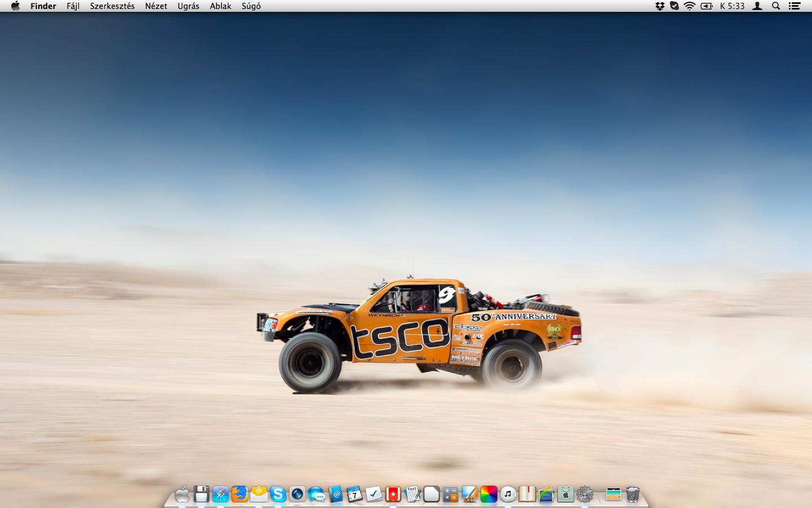
Task: Open the Trash in the Dock
Action: click(x=633, y=494)
